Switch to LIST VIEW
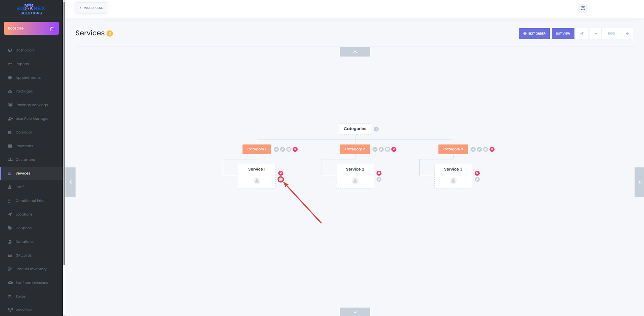644x316 pixels. (x=563, y=34)
